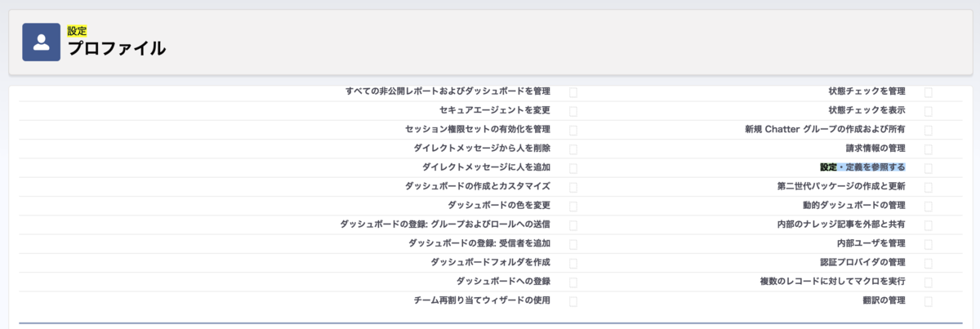Viewport: 980px width, 329px height.
Task: Click the 認証プロバイダの管理 label text
Action: coord(862,262)
